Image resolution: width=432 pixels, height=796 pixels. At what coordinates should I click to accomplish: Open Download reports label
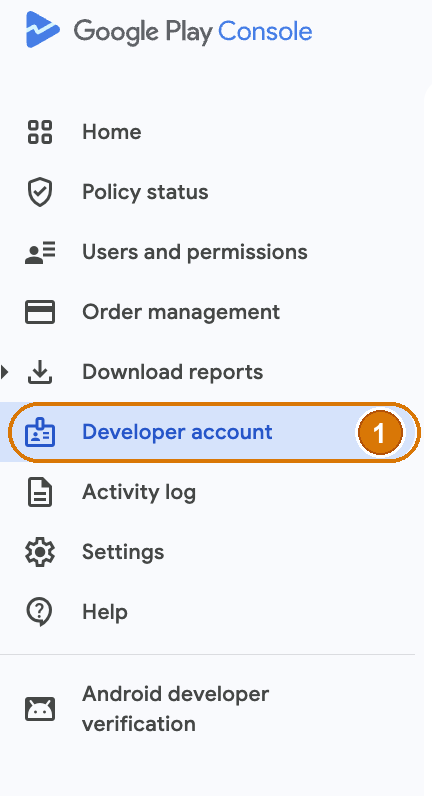click(173, 372)
